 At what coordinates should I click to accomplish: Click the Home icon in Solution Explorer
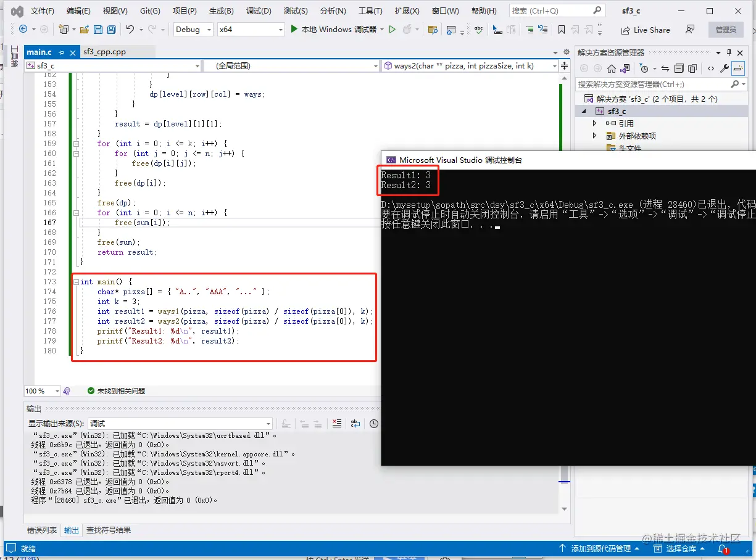click(x=611, y=68)
